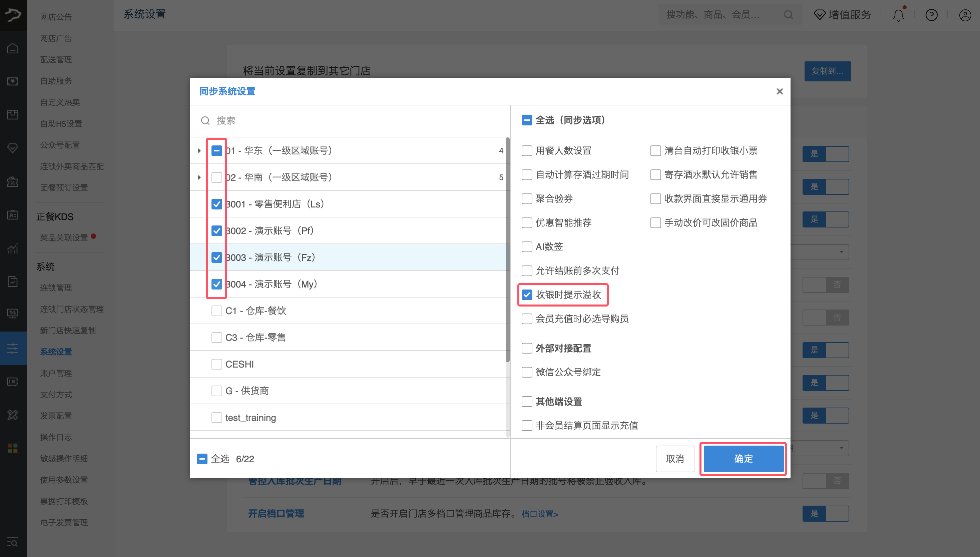Screen dimensions: 980x557
Task: Uncheck the 收银时提示溢收 option
Action: (x=527, y=295)
